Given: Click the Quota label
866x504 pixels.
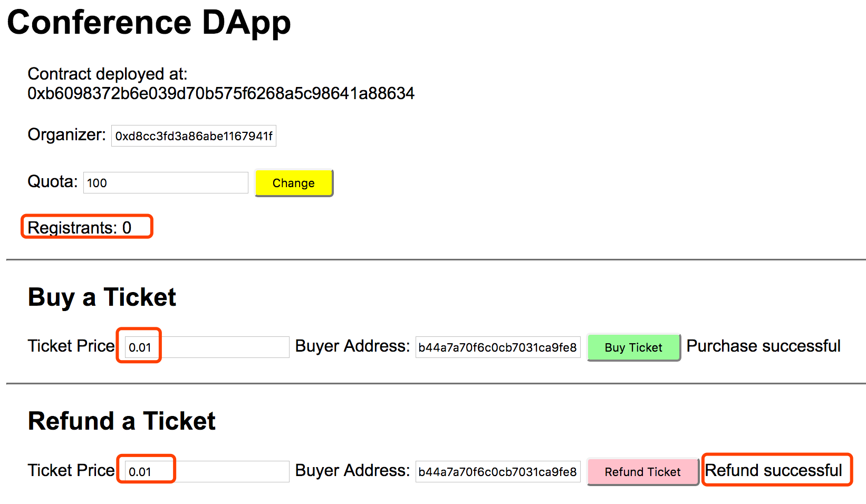Looking at the screenshot, I should click(x=53, y=181).
